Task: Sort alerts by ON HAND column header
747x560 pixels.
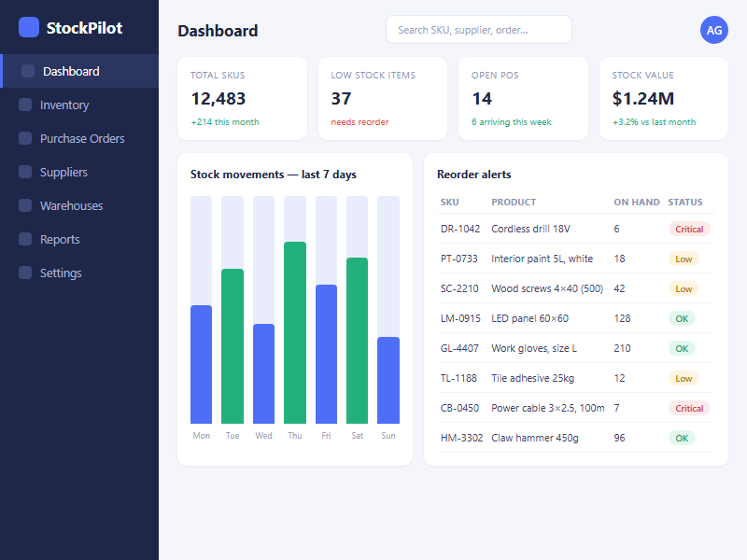Action: pyautogui.click(x=637, y=202)
